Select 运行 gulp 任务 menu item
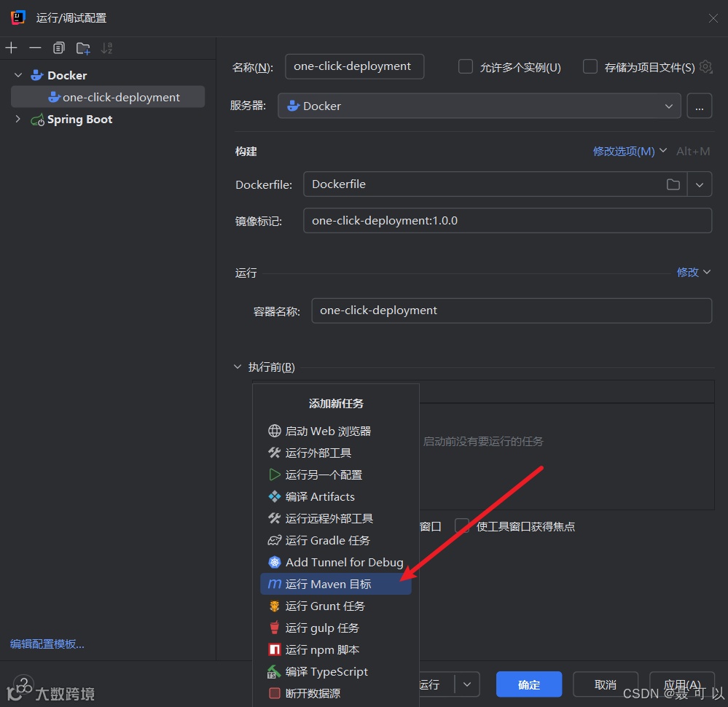 (x=336, y=628)
